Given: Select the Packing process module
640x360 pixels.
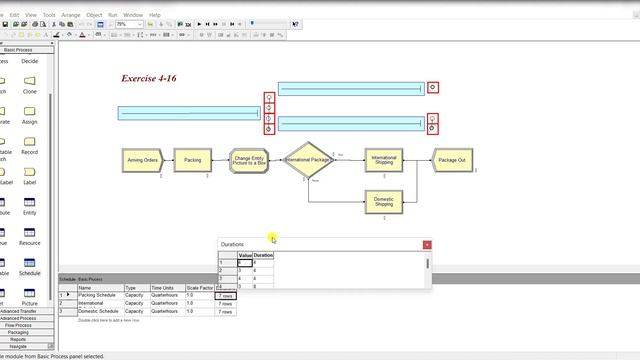Looking at the screenshot, I should (x=193, y=160).
